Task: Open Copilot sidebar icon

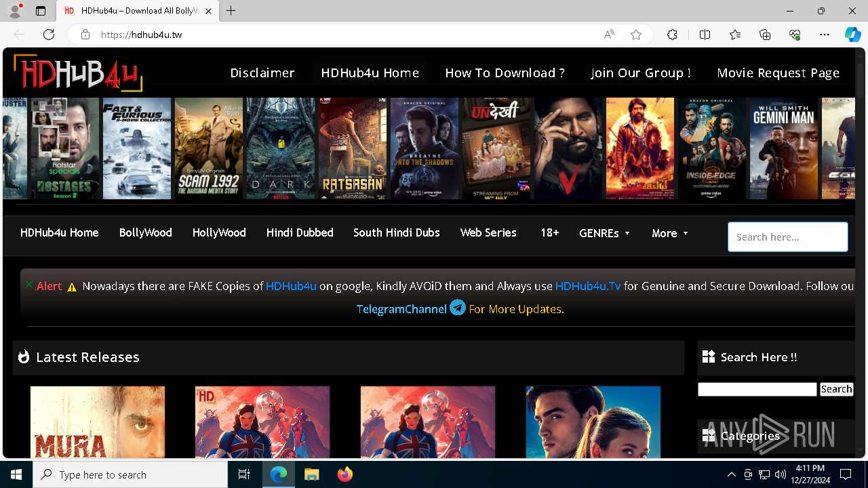Action: 852,35
